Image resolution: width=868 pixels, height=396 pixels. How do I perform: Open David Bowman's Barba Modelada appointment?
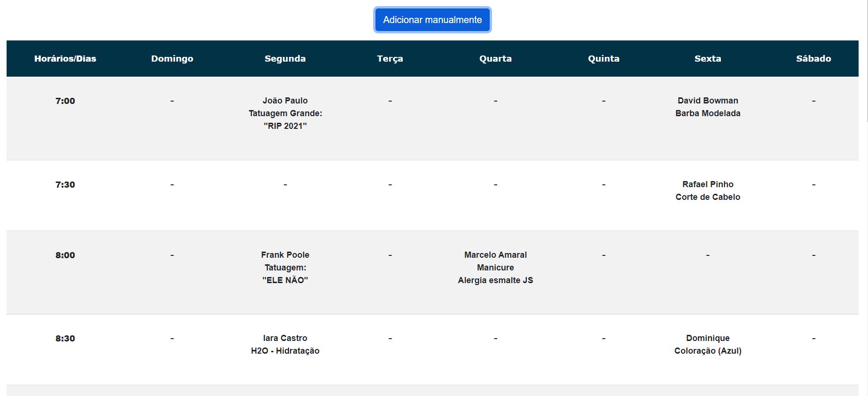[707, 107]
